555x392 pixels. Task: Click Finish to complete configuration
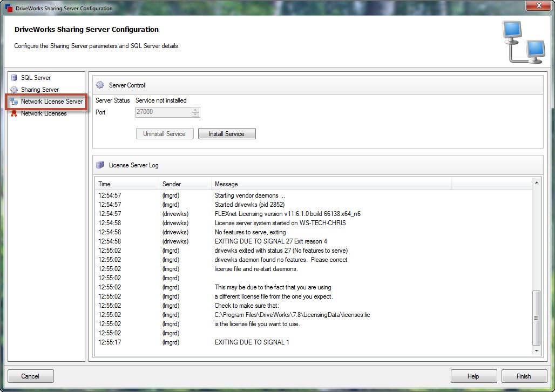coord(524,376)
